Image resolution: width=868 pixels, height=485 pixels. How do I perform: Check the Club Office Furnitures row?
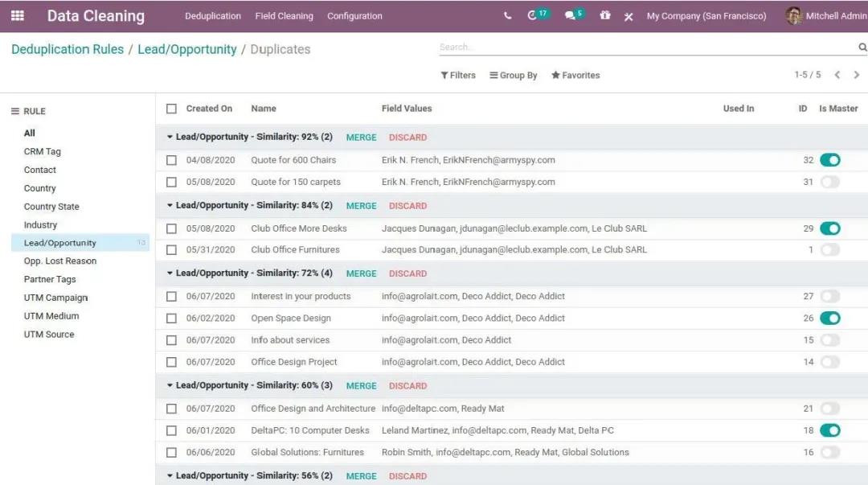click(172, 250)
